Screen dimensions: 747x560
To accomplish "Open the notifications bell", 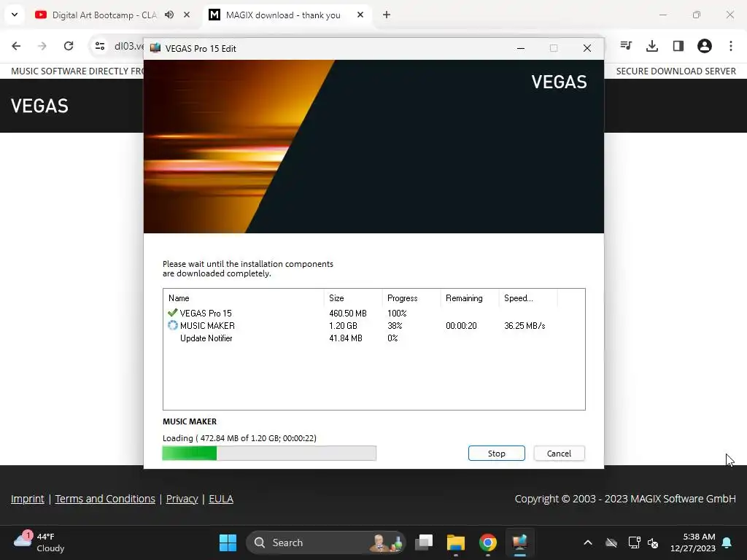I will [x=727, y=542].
